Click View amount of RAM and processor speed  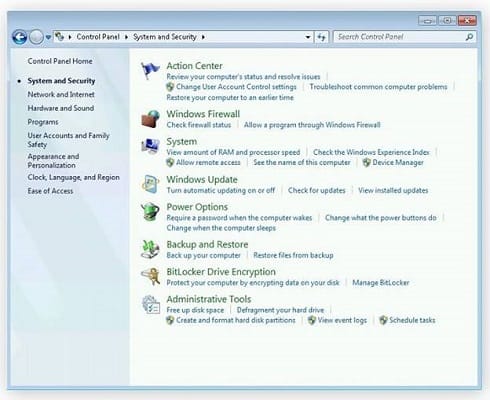click(x=233, y=152)
